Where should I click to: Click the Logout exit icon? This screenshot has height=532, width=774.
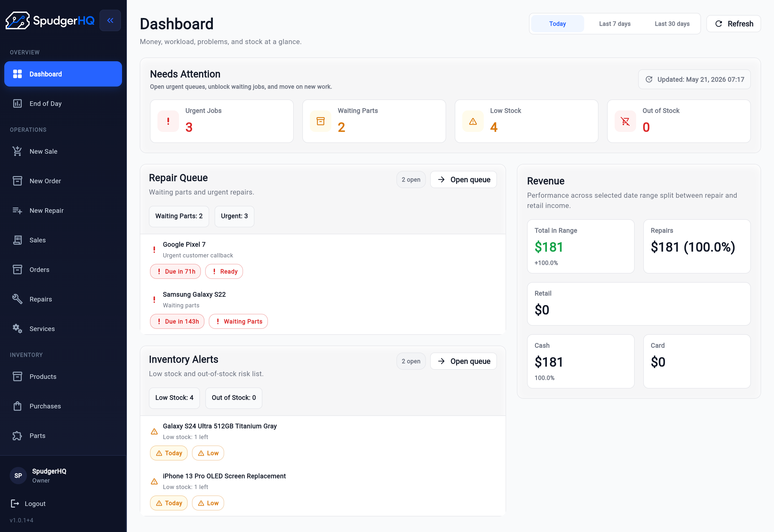click(x=15, y=503)
